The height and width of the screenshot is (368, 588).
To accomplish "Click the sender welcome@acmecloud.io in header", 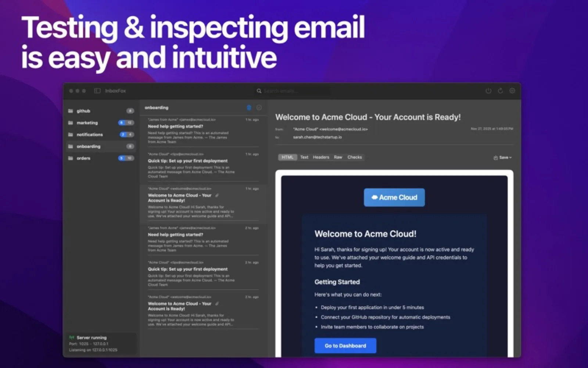I will pyautogui.click(x=330, y=129).
